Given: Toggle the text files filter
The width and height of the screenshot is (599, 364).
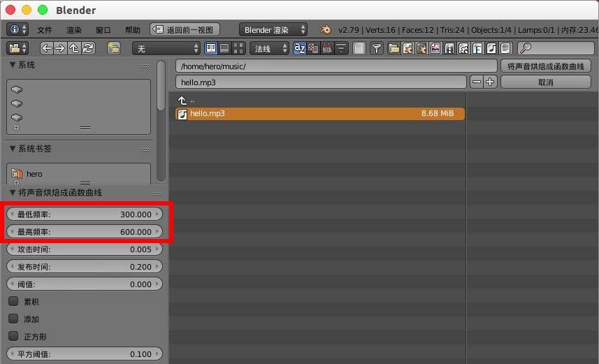Looking at the screenshot, I should pyautogui.click(x=505, y=48).
